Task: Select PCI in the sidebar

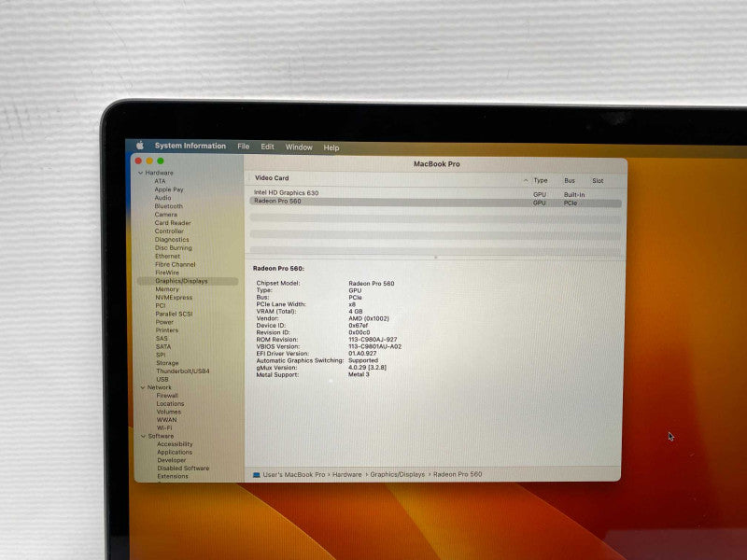Action: 161,306
